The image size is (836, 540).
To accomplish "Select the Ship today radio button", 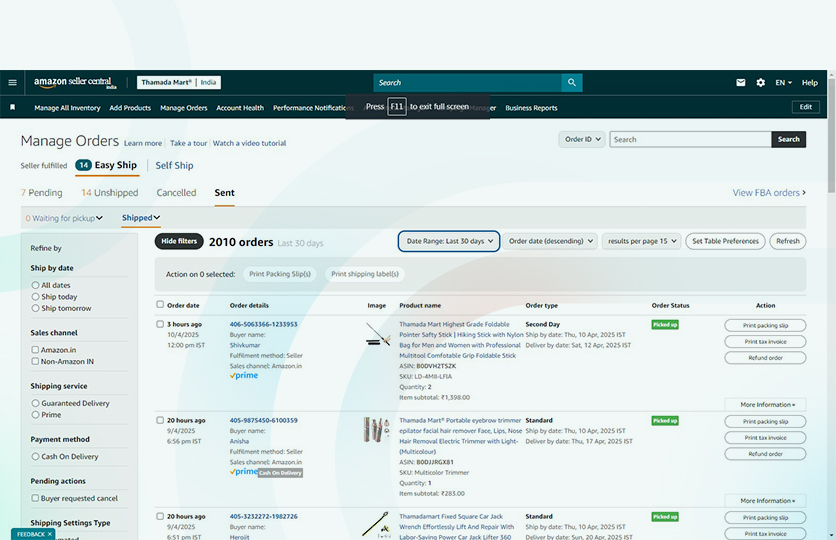I will 36,297.
